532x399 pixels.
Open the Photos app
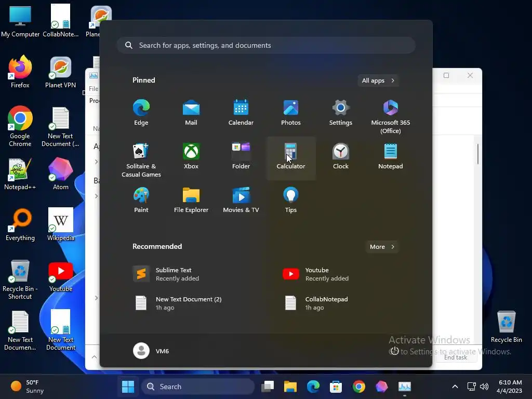pos(291,113)
